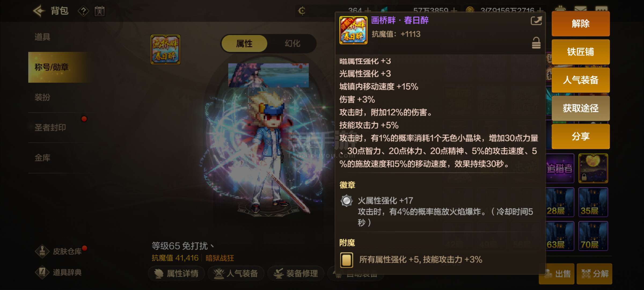Open 属性详情 attribute details
This screenshot has height=290, width=644.
pos(177,274)
